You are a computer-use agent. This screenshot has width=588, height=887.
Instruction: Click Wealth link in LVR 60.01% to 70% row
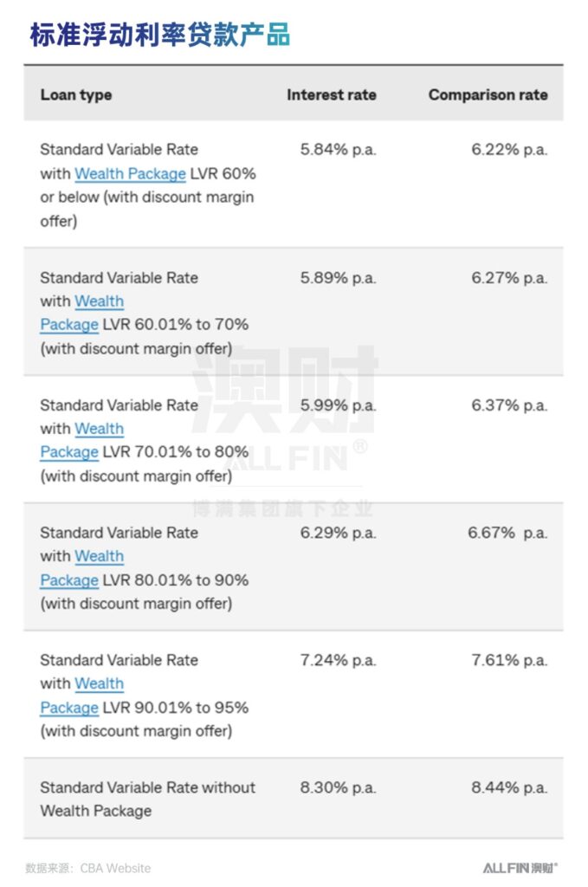pyautogui.click(x=99, y=301)
